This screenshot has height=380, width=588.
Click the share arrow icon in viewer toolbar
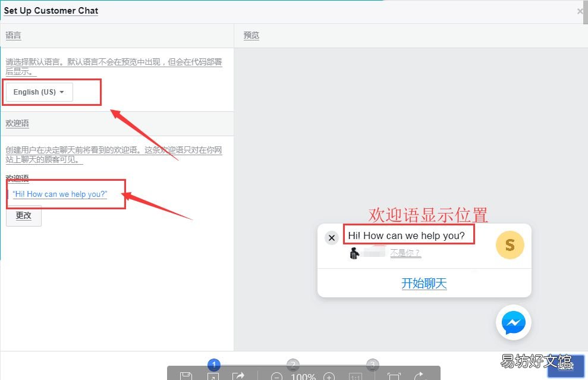tap(238, 376)
